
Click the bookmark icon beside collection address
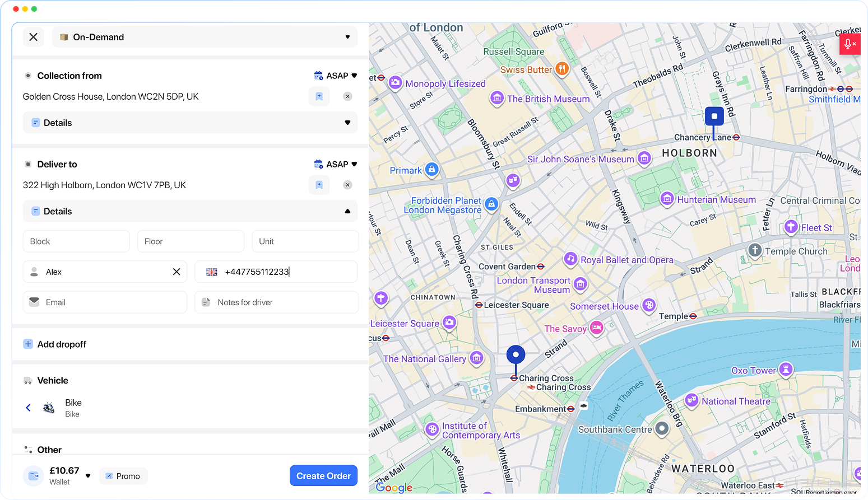click(319, 96)
